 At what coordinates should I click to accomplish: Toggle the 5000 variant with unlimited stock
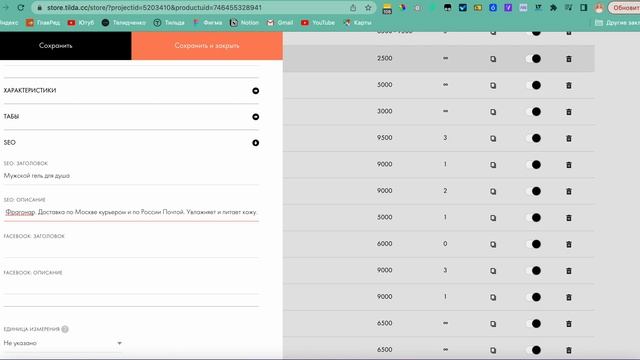click(533, 85)
